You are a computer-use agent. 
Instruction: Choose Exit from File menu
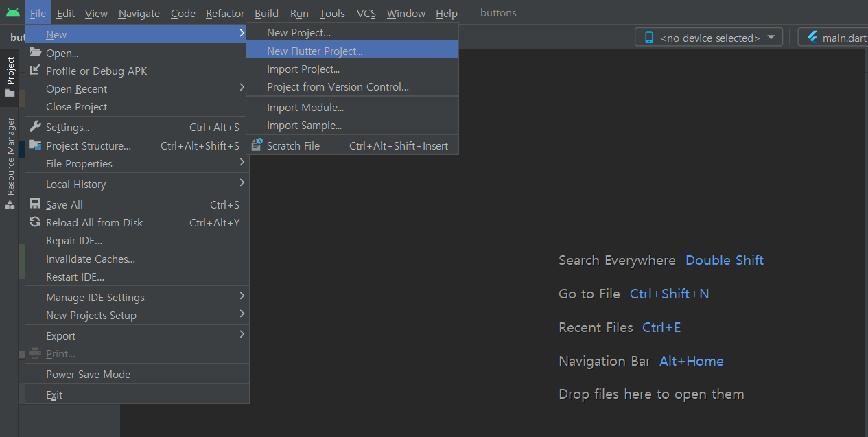[x=137, y=394]
